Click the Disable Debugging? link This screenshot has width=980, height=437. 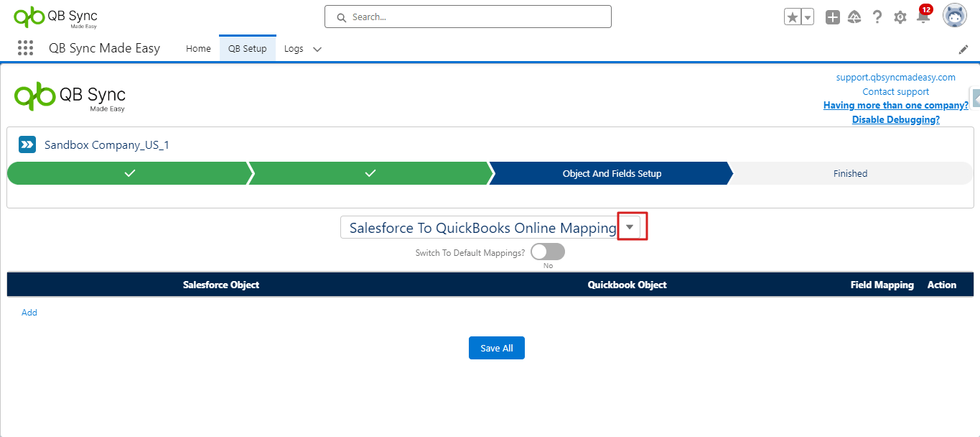(895, 119)
